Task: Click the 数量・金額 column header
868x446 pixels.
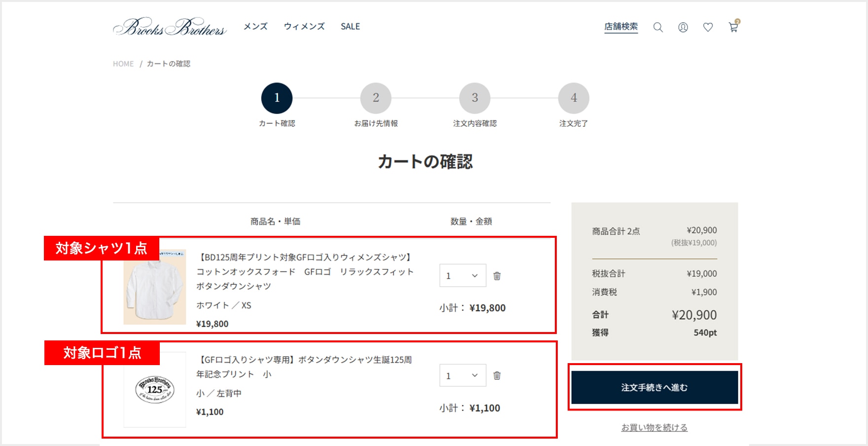Action: point(471,222)
